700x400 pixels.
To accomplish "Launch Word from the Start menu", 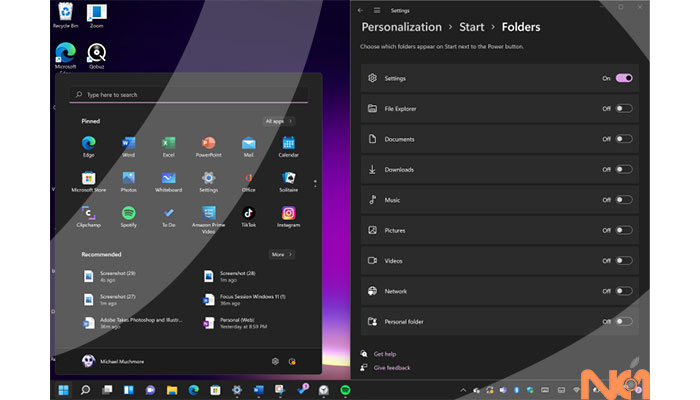I will pyautogui.click(x=129, y=147).
